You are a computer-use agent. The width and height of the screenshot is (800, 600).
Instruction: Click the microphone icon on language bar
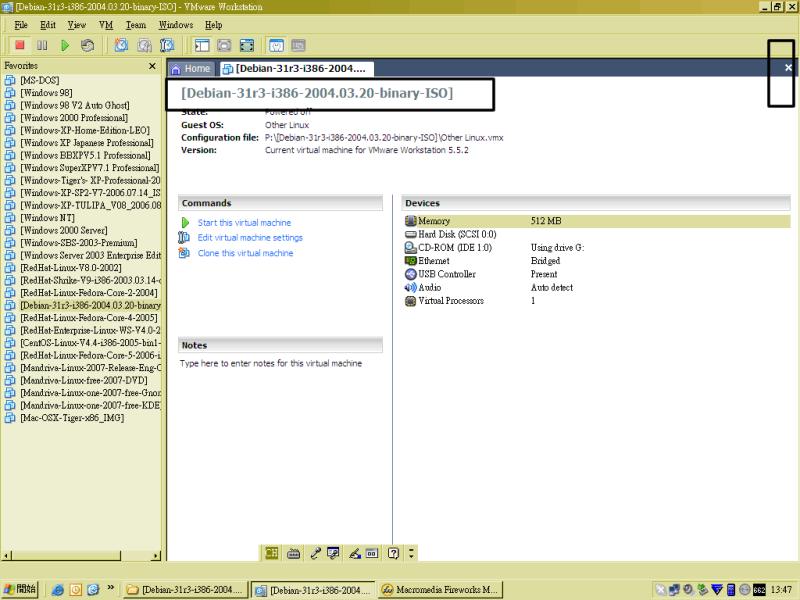[315, 553]
